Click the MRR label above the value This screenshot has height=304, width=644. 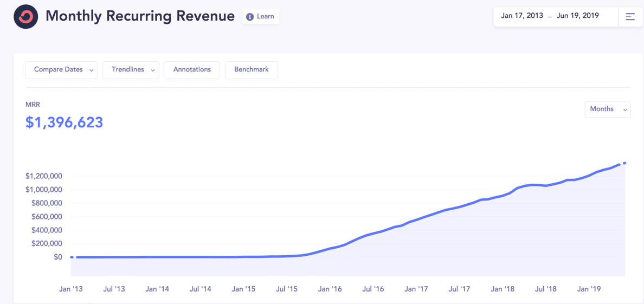(x=33, y=105)
